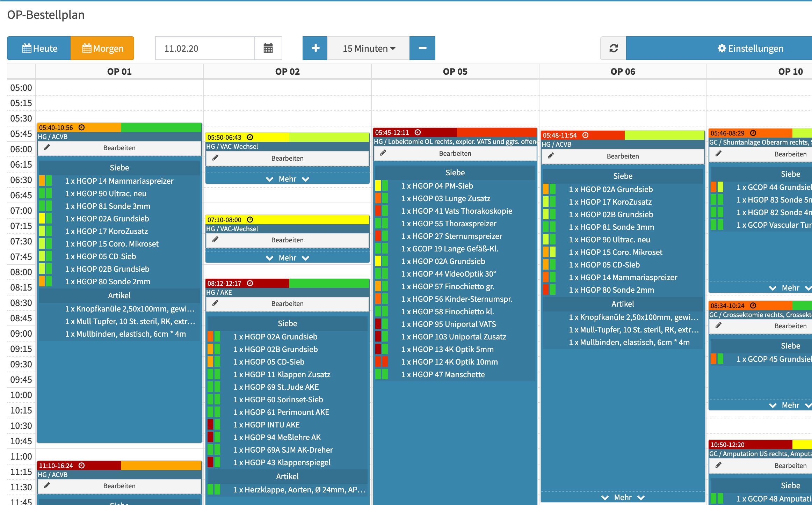
Task: Click HGOP 17 KoroZusatz in OP 06
Action: pos(610,202)
